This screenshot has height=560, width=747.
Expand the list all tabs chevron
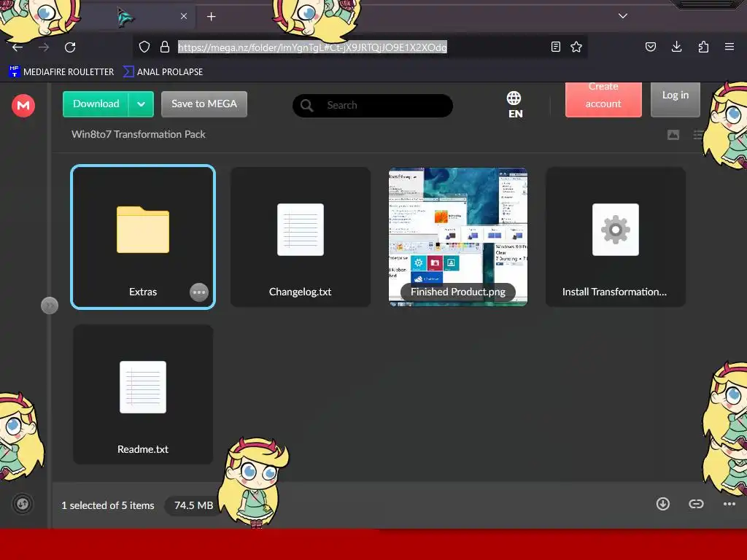623,16
